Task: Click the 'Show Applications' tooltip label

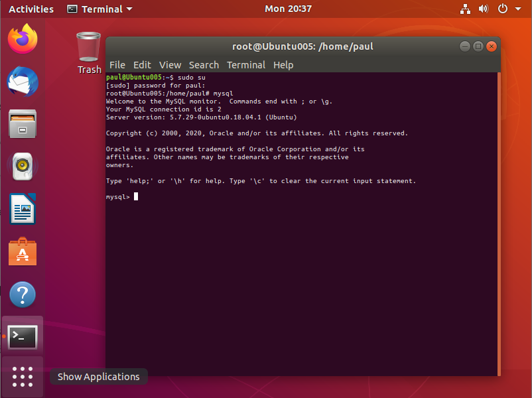Action: 98,377
